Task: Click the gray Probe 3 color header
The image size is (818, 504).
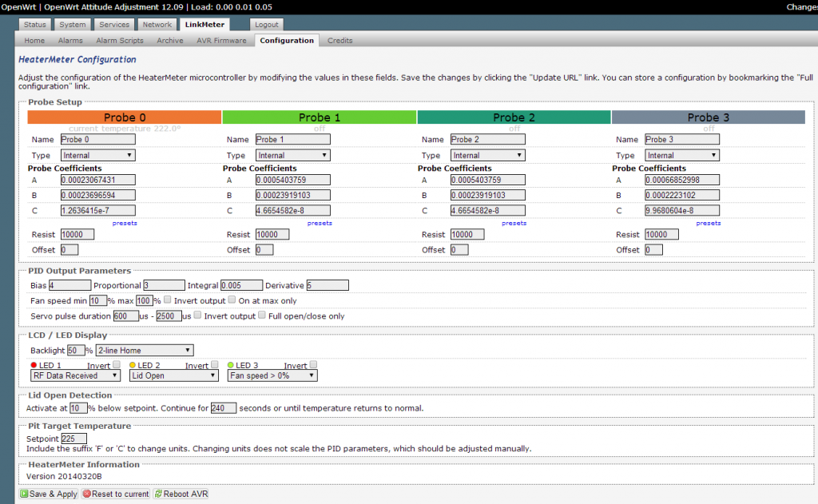Action: (x=709, y=117)
